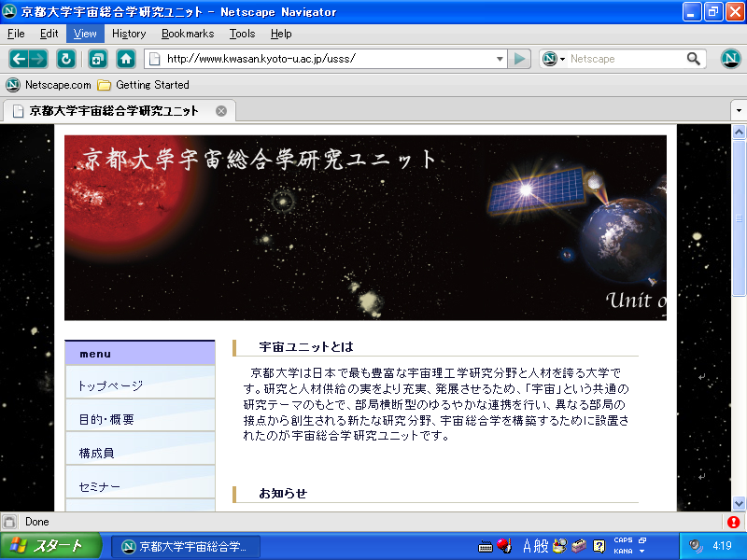Select the 京都大学宇宙総合学研究ユニット browser tab

tap(120, 111)
